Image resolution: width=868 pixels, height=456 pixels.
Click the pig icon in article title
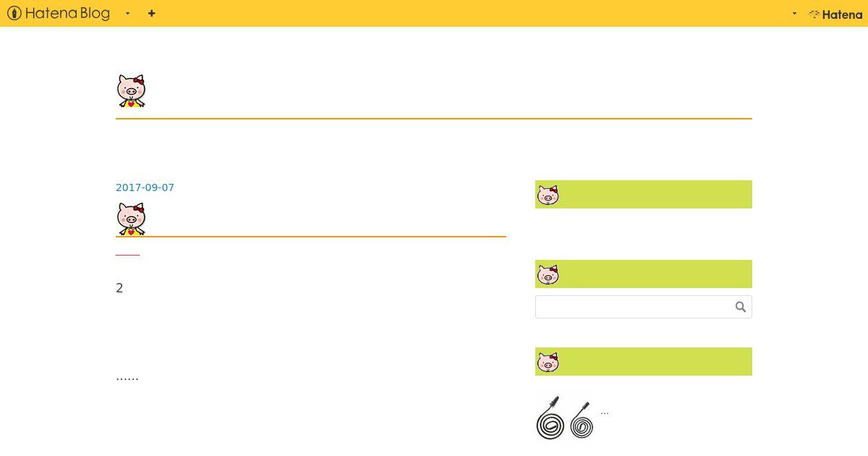(x=131, y=219)
